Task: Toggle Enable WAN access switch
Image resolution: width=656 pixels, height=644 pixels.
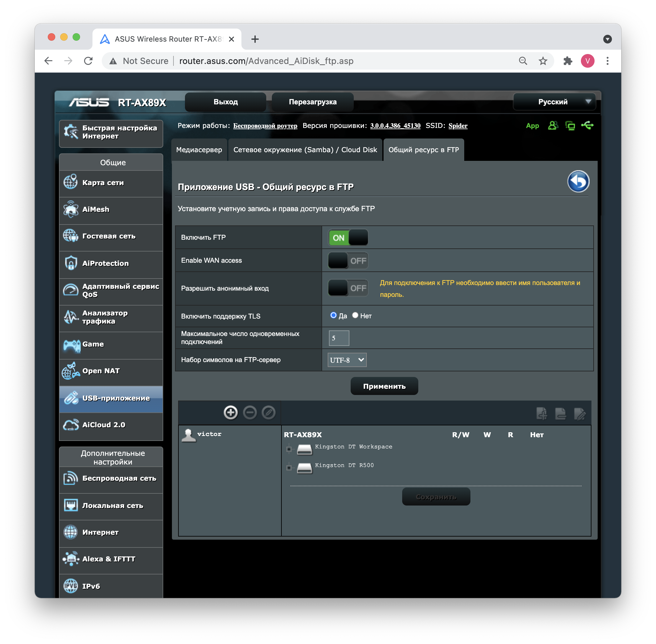Action: (x=348, y=261)
